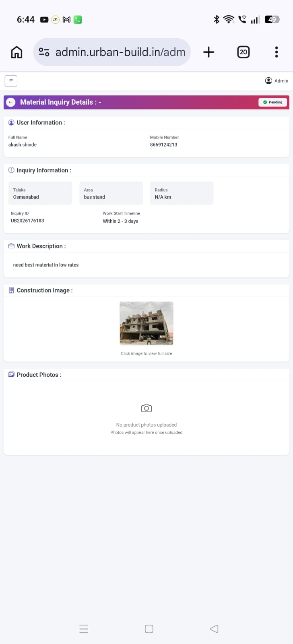Viewport: 293px width, 644px height.
Task: Click the camera placeholder icon
Action: tap(146, 408)
